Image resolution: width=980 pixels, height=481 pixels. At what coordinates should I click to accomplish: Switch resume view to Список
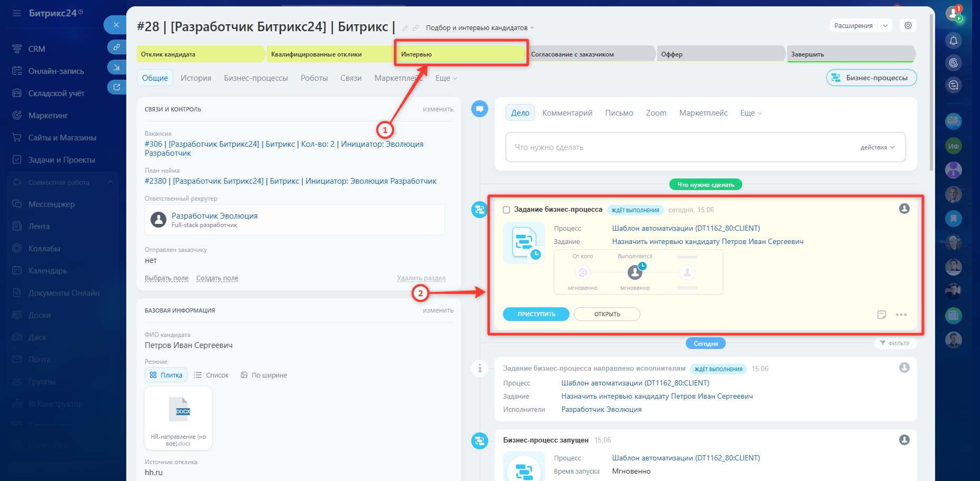(211, 375)
